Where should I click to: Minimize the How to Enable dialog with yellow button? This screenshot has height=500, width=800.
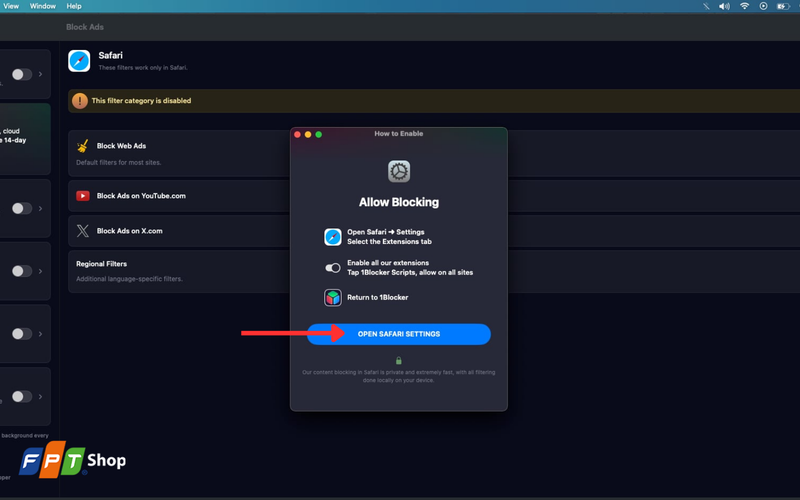pyautogui.click(x=308, y=135)
